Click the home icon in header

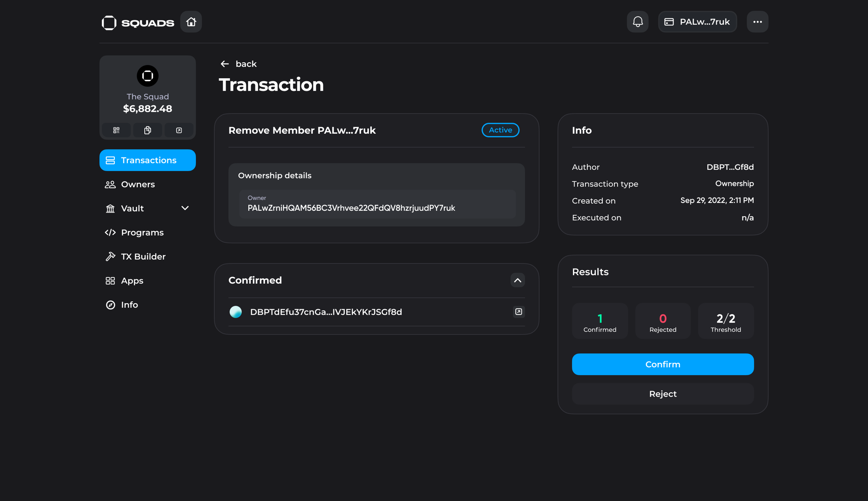tap(191, 22)
